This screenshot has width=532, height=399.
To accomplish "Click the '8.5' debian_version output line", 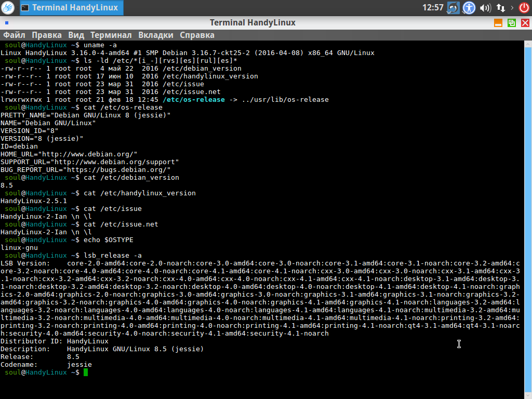I will pyautogui.click(x=7, y=185).
